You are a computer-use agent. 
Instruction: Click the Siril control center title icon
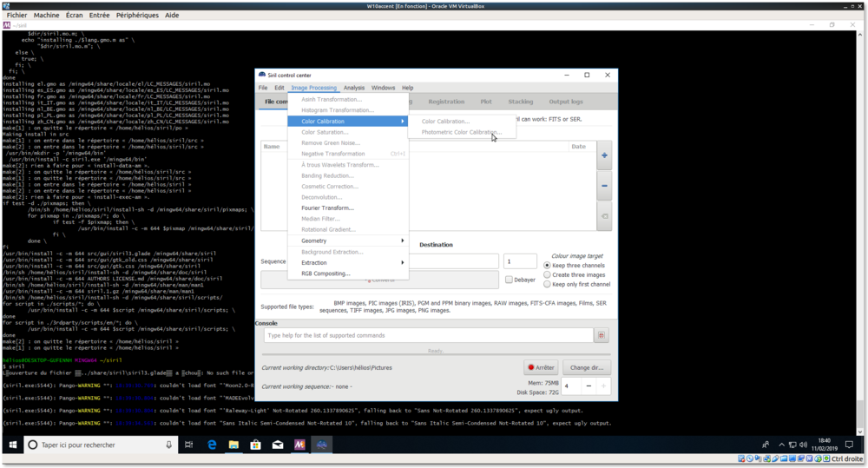pyautogui.click(x=262, y=75)
